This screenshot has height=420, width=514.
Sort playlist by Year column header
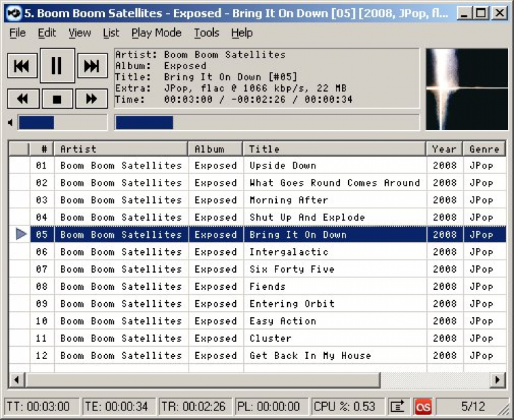[445, 149]
